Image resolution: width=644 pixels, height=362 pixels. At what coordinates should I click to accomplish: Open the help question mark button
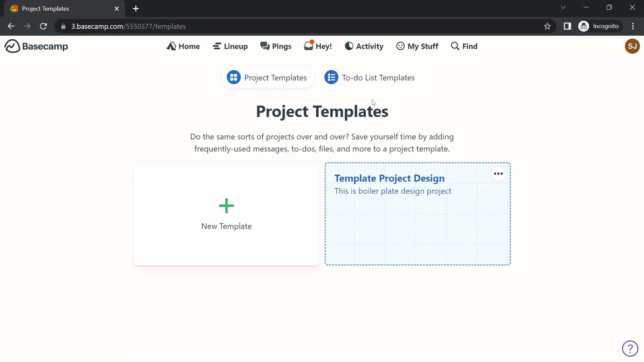pos(630,349)
